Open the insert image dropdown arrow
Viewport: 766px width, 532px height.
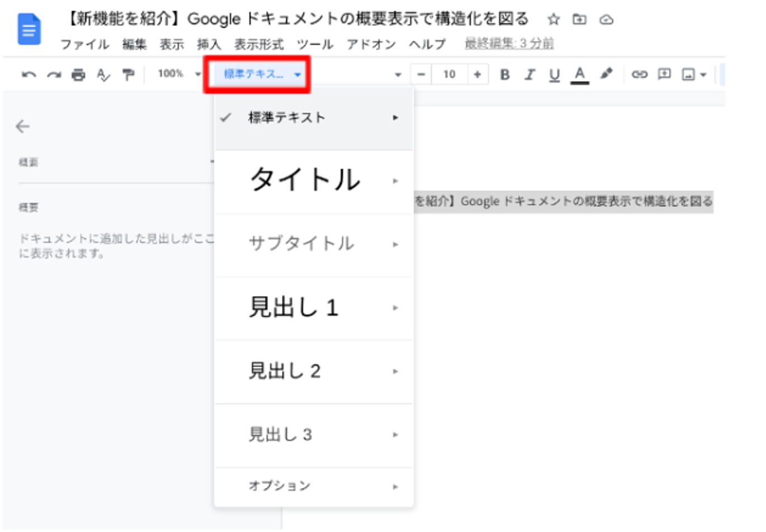click(x=703, y=75)
